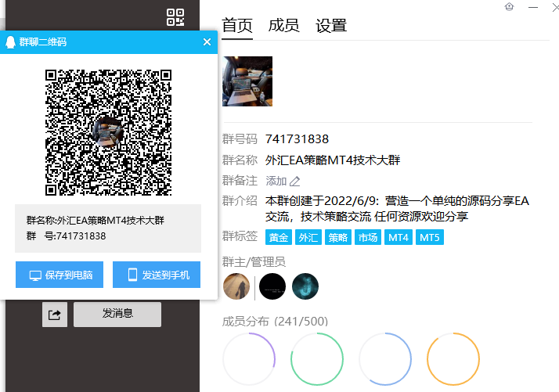Click group name 外汇EA策略MT4技术大群 in profile

[333, 160]
